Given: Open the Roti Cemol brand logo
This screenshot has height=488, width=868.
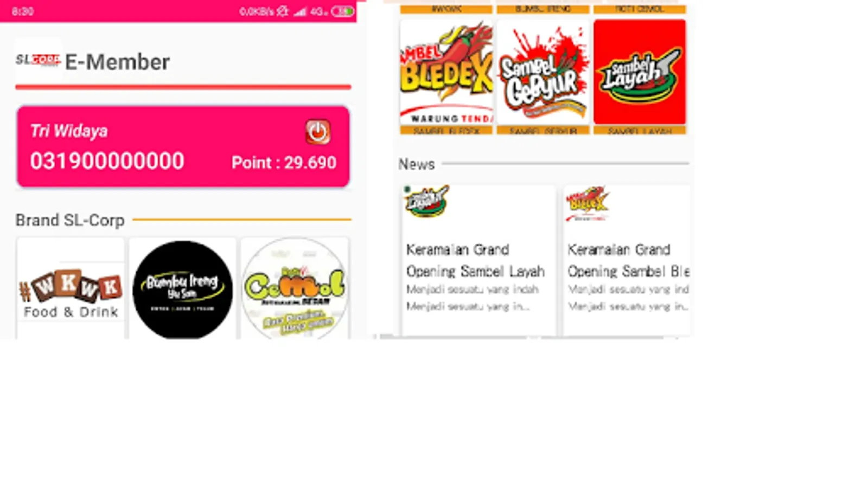Looking at the screenshot, I should (x=295, y=288).
